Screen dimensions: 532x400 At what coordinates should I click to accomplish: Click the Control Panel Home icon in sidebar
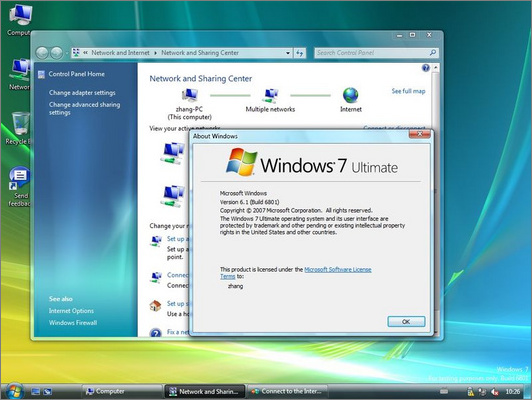pyautogui.click(x=41, y=74)
